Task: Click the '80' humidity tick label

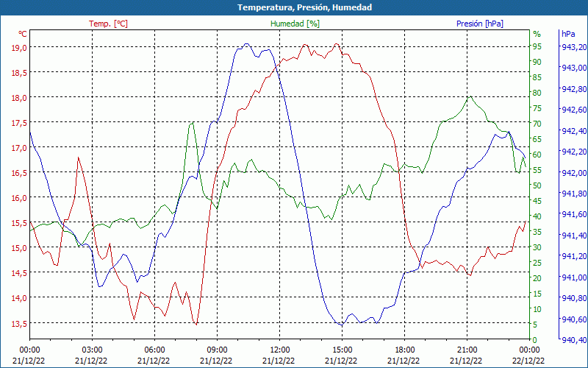Action: coord(537,93)
